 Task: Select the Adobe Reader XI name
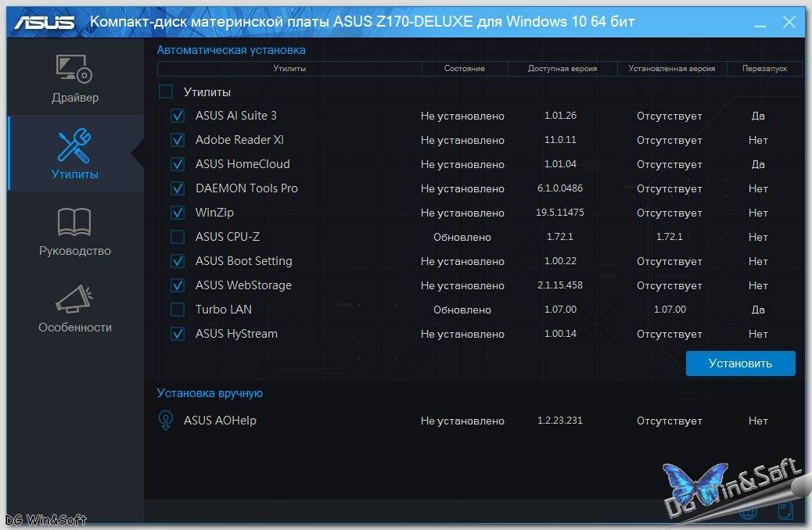click(240, 140)
